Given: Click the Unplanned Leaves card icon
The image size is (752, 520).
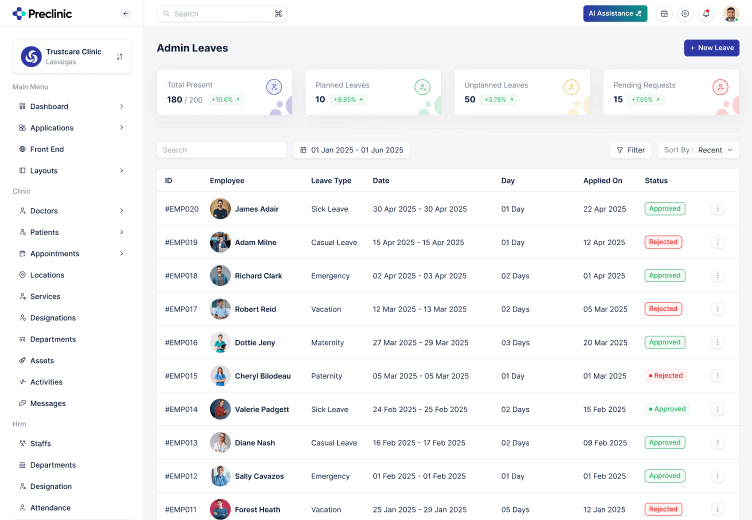Looking at the screenshot, I should click(x=571, y=87).
